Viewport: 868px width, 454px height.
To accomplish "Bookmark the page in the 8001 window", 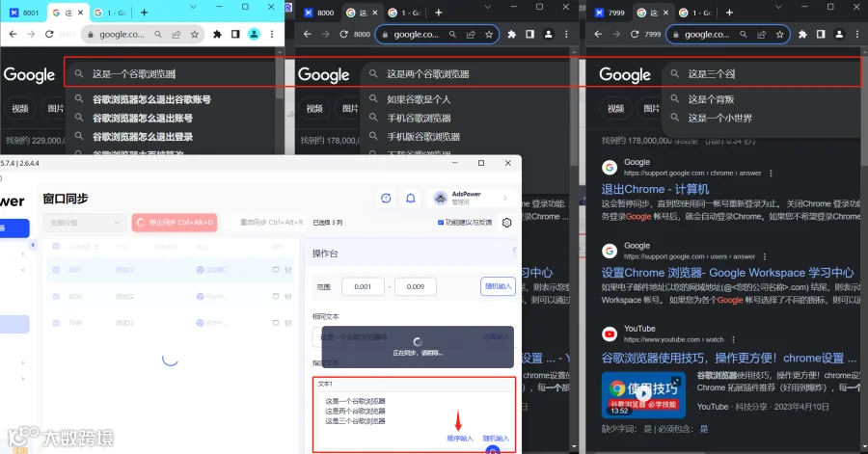I will [194, 35].
